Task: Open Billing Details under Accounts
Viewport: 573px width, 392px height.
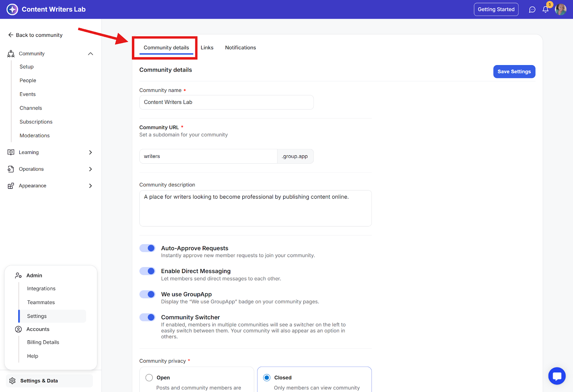Action: (43, 342)
